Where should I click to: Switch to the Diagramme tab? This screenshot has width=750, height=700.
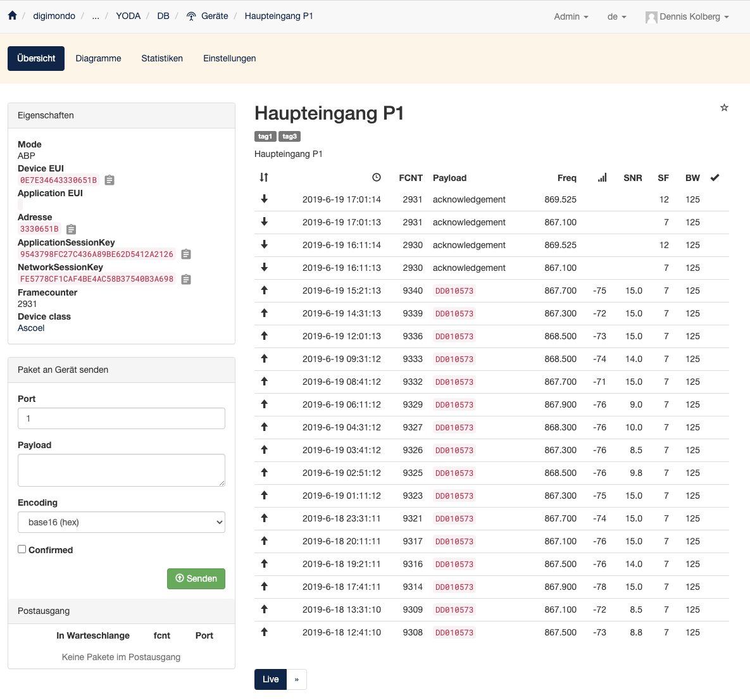click(x=98, y=58)
